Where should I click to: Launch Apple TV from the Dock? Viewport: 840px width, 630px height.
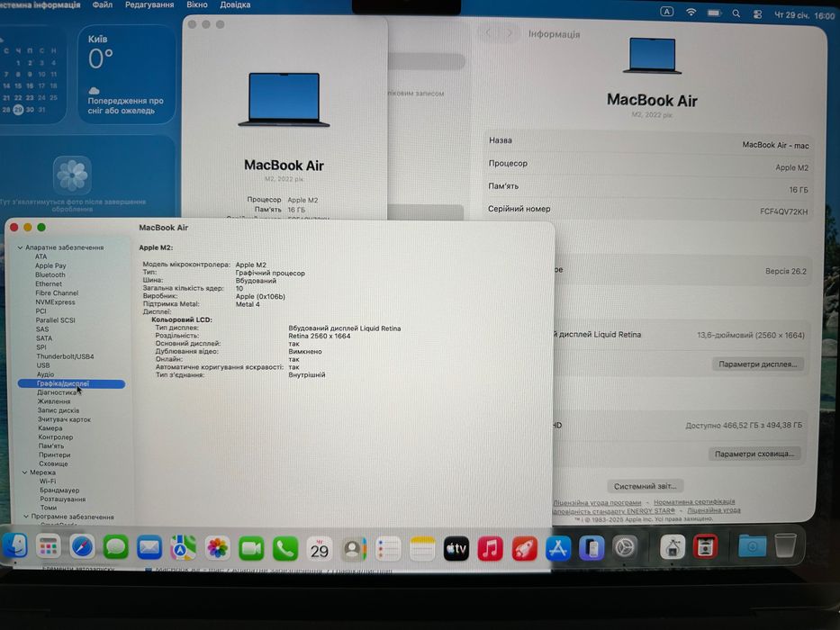(456, 549)
